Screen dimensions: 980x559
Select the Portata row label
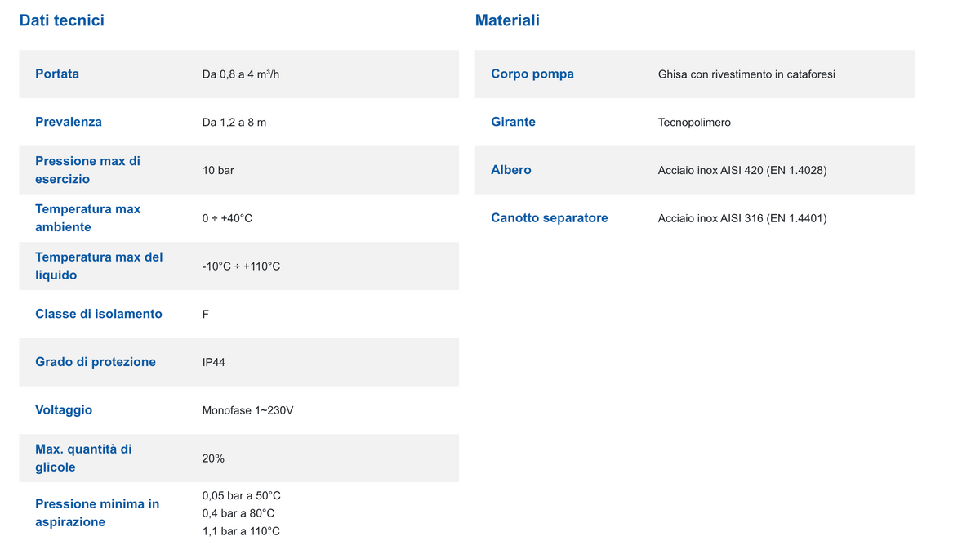pyautogui.click(x=57, y=74)
